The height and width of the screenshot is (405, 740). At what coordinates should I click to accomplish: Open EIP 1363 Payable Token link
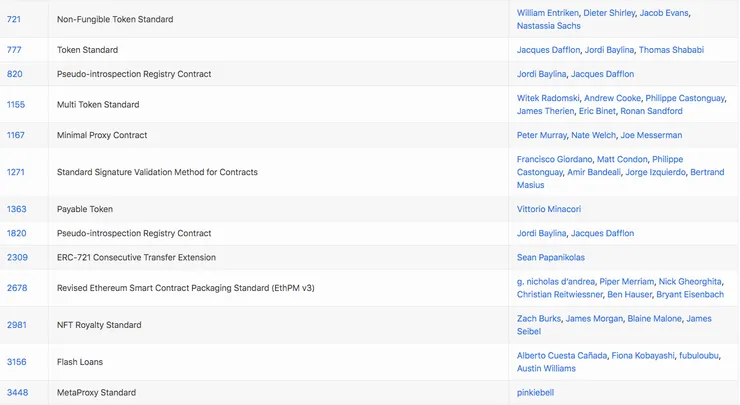click(17, 209)
